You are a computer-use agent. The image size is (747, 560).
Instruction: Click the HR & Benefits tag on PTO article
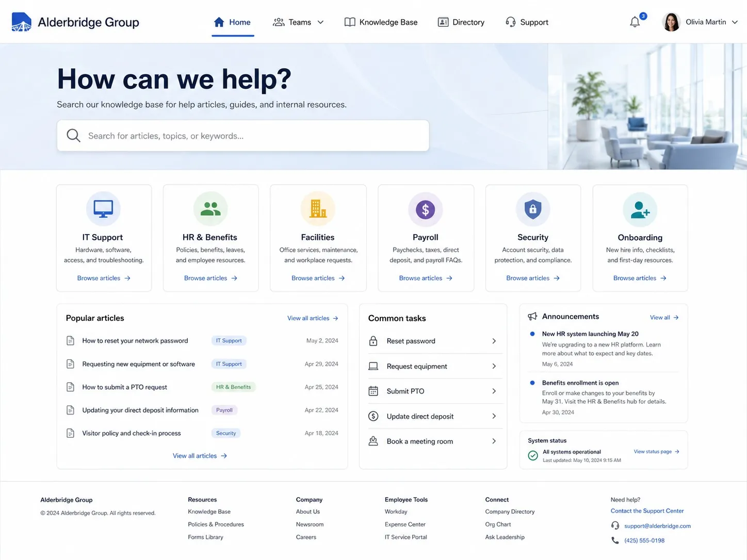point(233,387)
